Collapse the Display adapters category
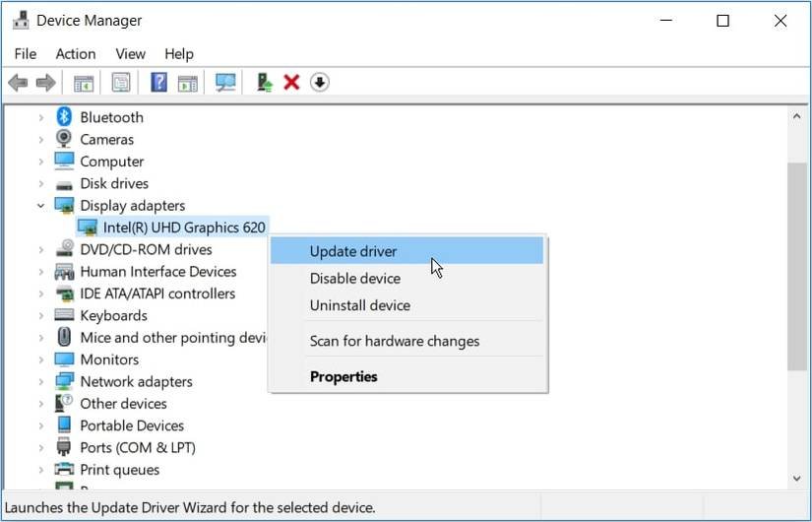 [x=41, y=206]
